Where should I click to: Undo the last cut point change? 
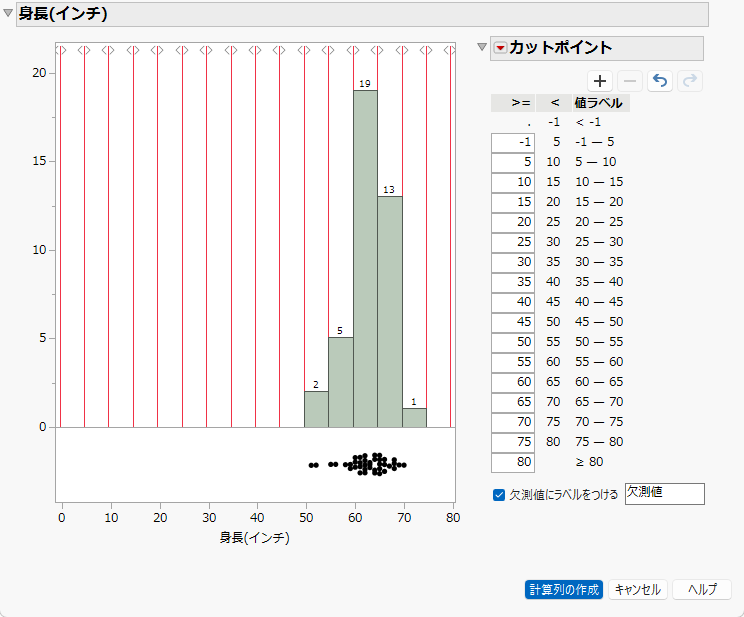point(660,81)
